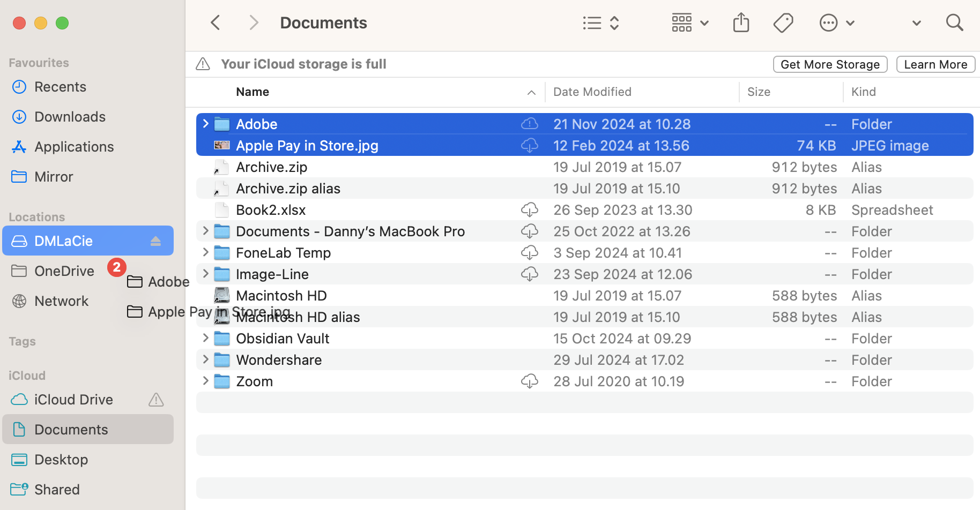Click the Tags icon in the toolbar

pyautogui.click(x=783, y=22)
